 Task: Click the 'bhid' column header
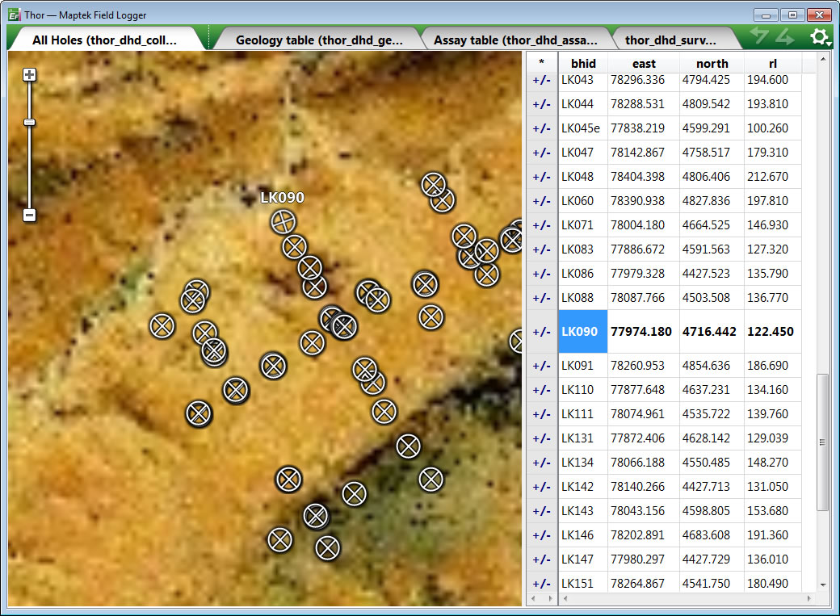pyautogui.click(x=582, y=63)
